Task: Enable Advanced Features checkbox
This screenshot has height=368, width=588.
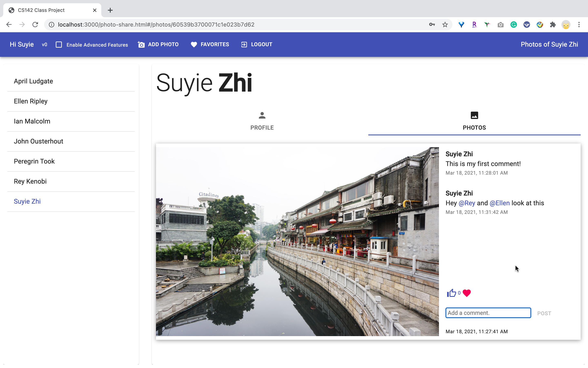Action: tap(59, 45)
